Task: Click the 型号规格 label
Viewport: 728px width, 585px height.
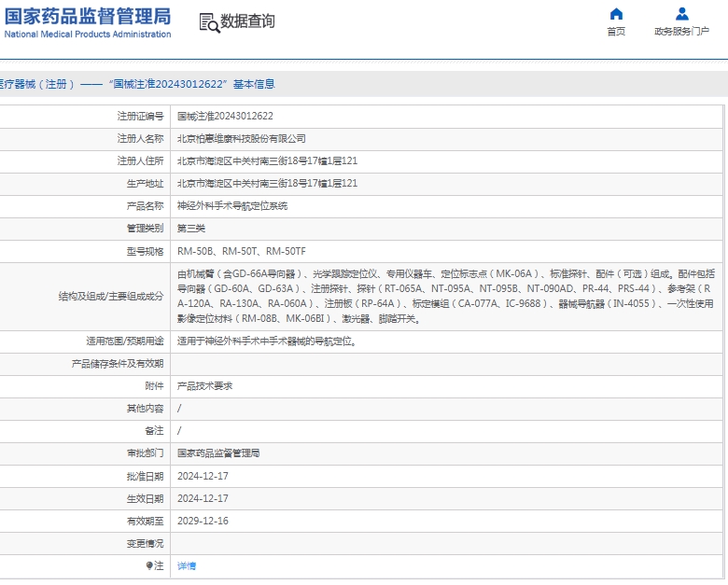Action: tap(145, 251)
